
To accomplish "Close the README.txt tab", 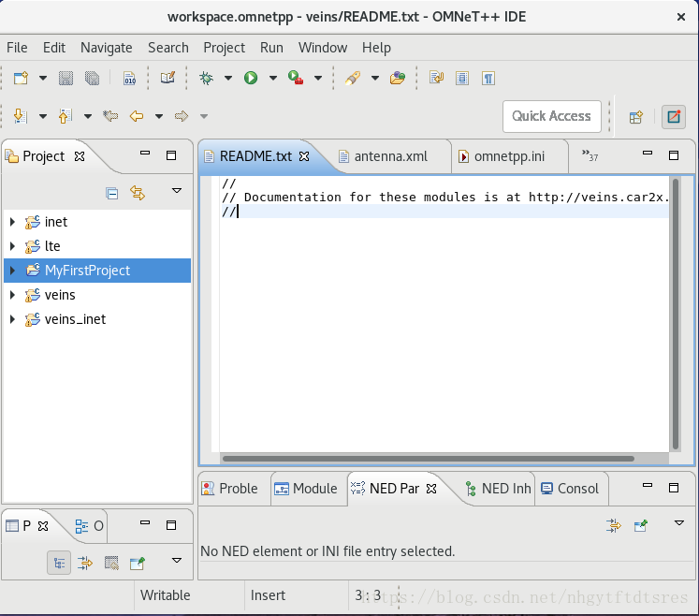I will pos(304,156).
